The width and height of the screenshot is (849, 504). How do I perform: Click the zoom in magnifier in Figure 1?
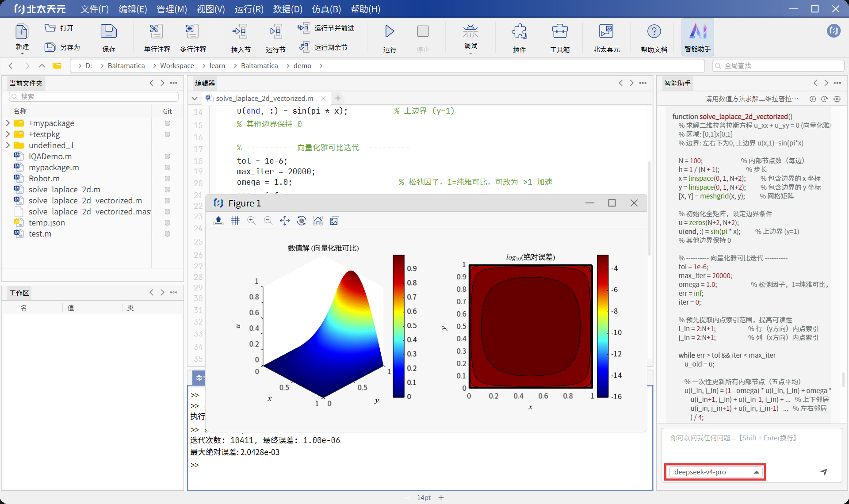pos(252,221)
